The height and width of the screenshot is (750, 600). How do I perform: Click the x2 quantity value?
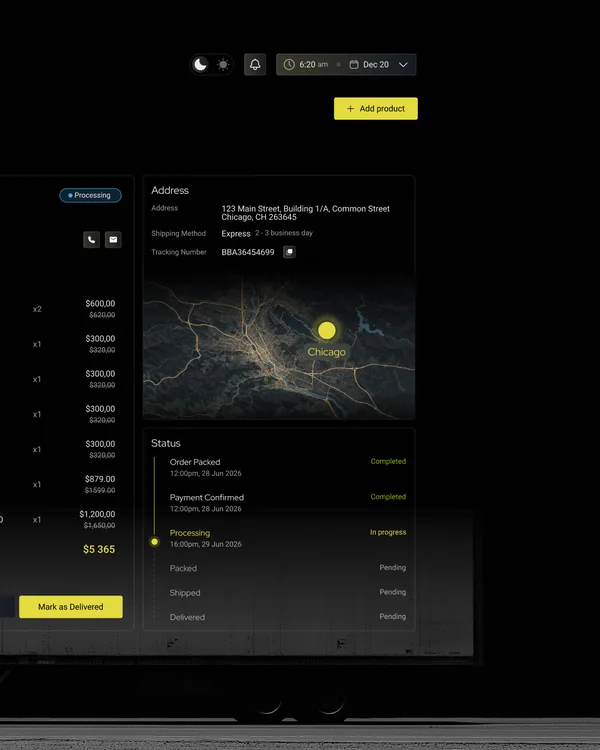tap(37, 309)
